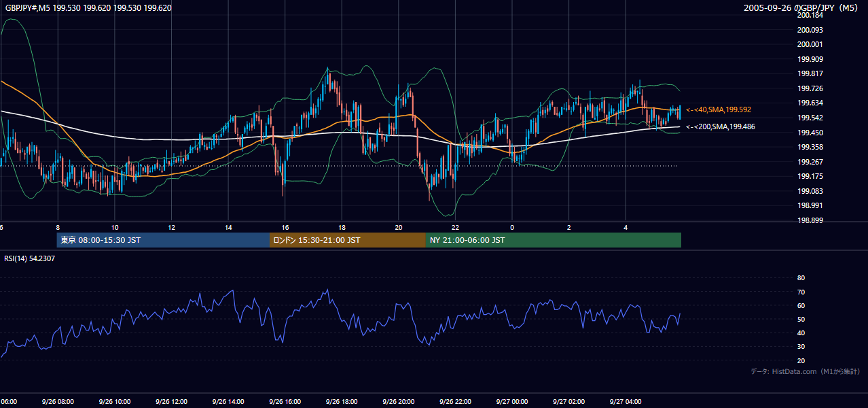
Task: Select the ロンドン 15:30-21:00 JST session bar
Action: tap(348, 240)
